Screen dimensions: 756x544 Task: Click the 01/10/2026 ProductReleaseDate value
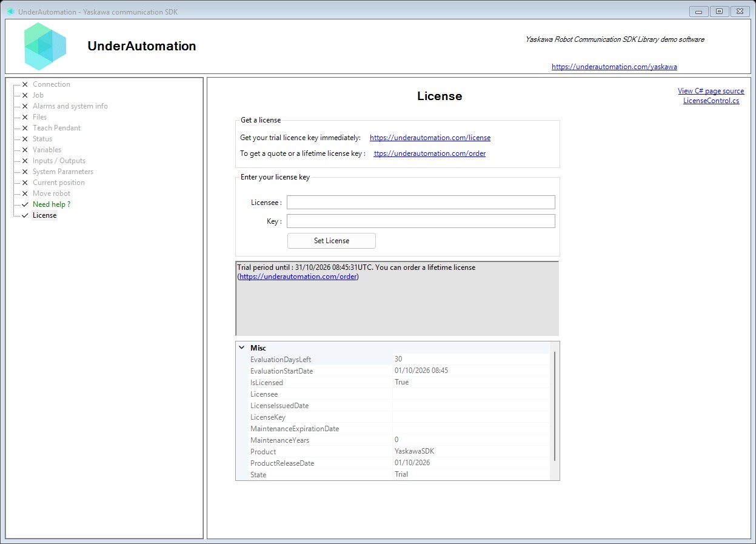point(412,463)
